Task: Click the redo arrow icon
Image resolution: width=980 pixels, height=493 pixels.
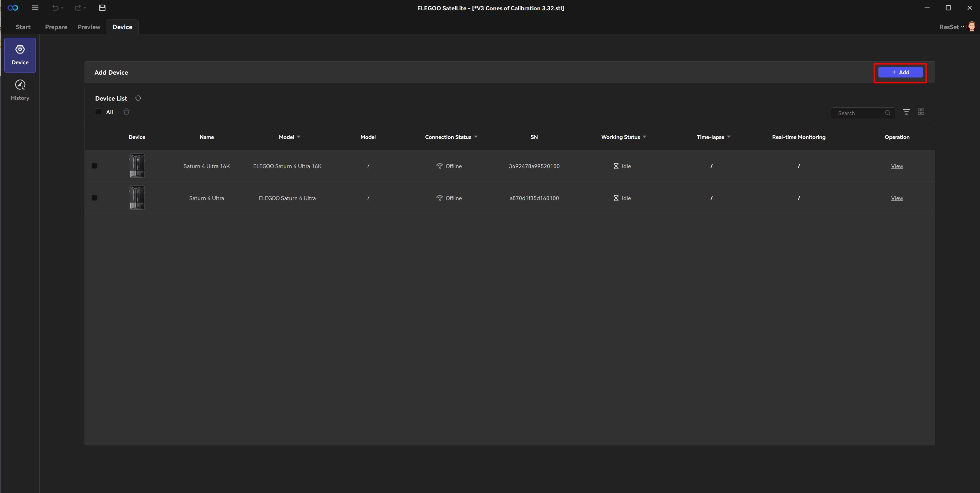Action: point(77,8)
